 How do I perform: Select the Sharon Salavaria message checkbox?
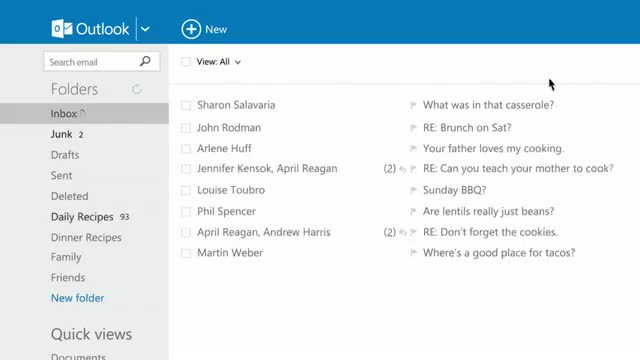tap(186, 105)
